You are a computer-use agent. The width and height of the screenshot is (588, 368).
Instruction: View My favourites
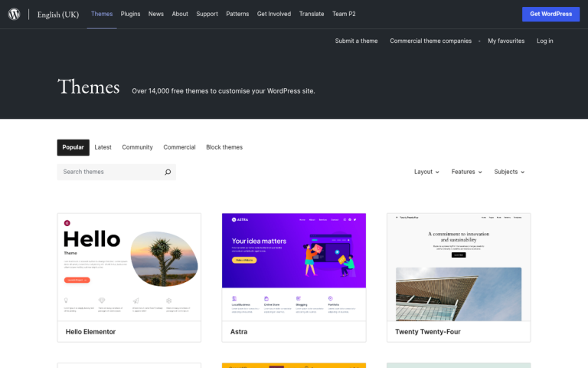(x=506, y=41)
